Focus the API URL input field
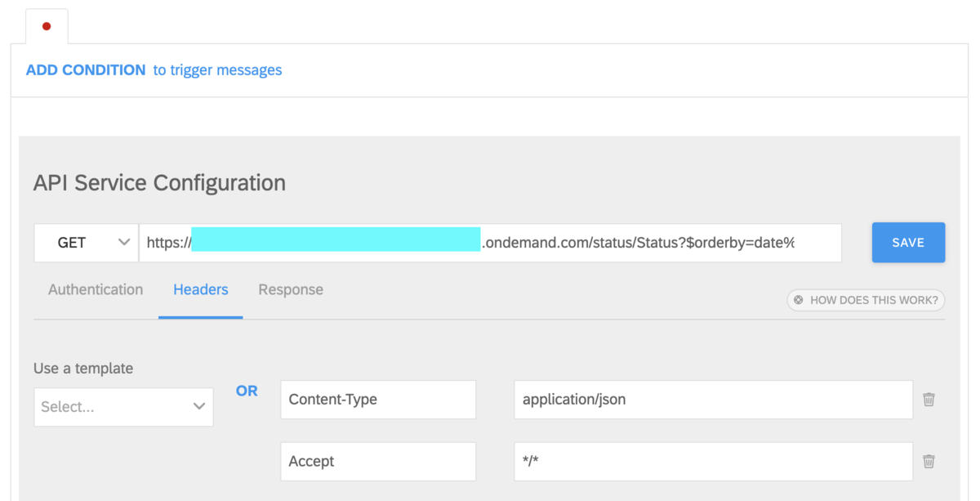The image size is (980, 501). tap(490, 243)
